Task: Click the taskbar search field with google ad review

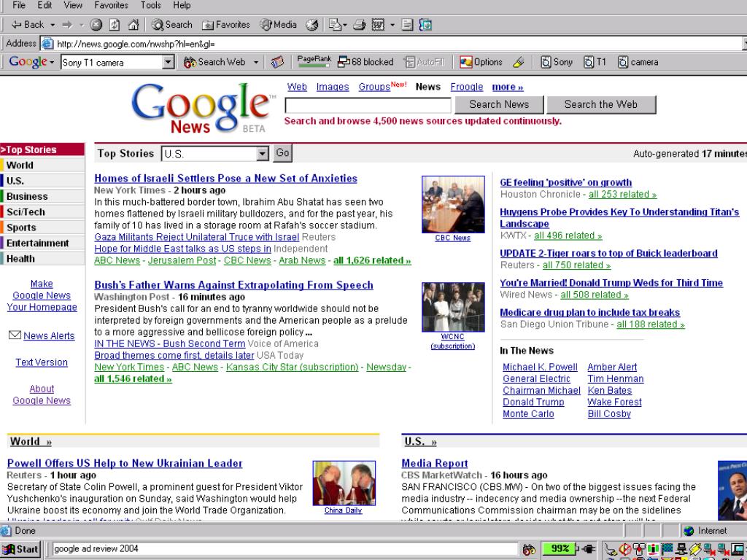Action: (285, 548)
